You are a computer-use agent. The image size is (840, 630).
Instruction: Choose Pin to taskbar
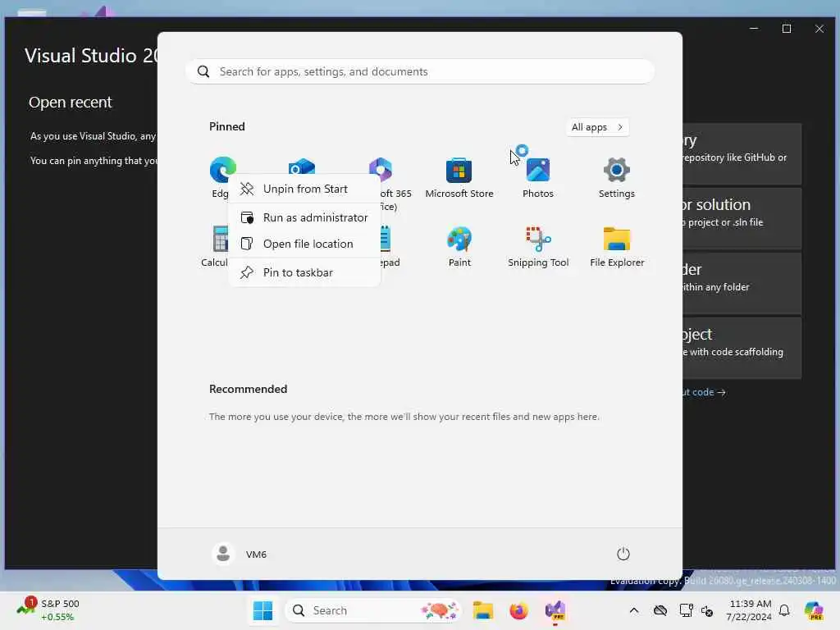[x=304, y=272]
